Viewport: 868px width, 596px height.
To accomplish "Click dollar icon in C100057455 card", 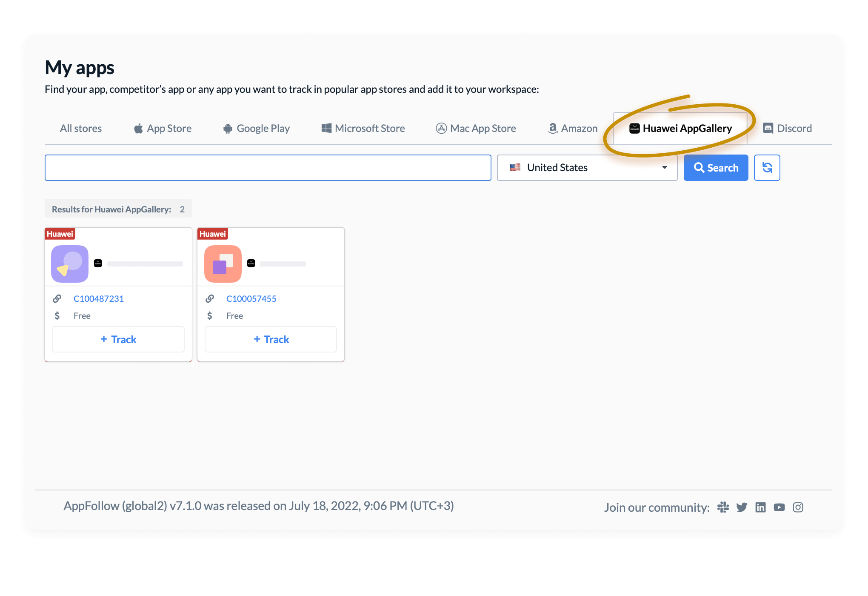I will (210, 316).
